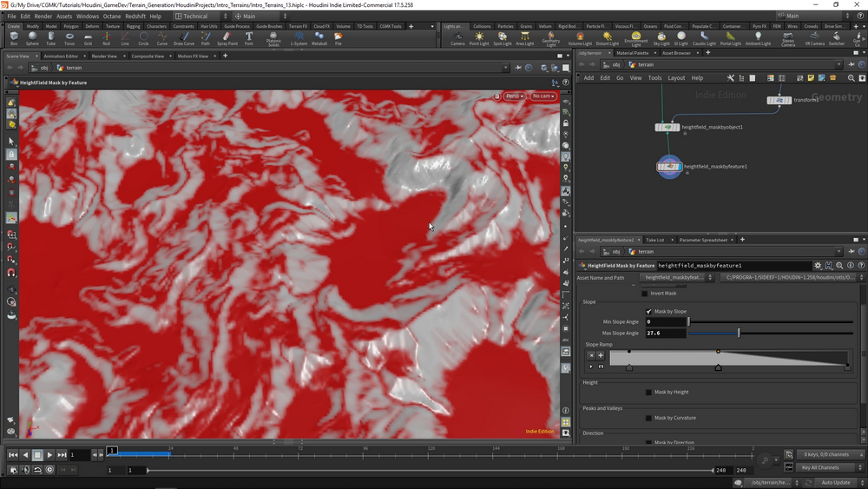Select the Font shelf tool
The width and height of the screenshot is (868, 489).
tap(249, 38)
